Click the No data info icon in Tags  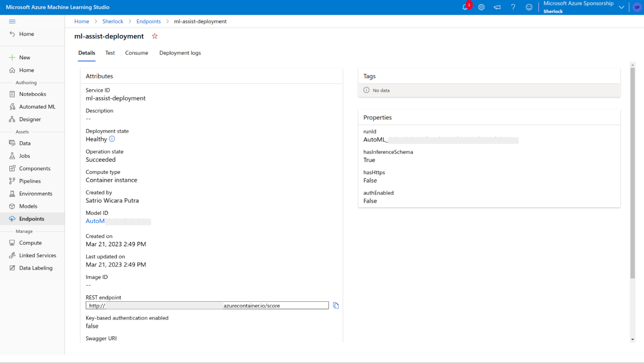[x=366, y=90]
